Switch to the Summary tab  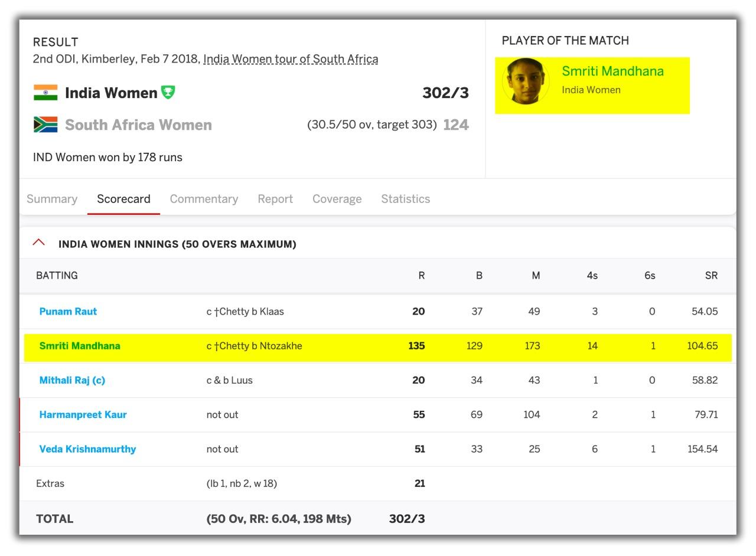(x=51, y=199)
